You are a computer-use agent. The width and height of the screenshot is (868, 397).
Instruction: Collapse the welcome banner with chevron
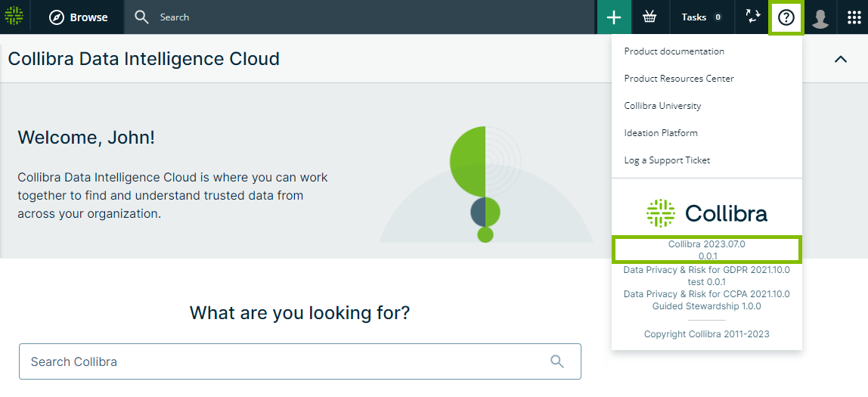(840, 59)
